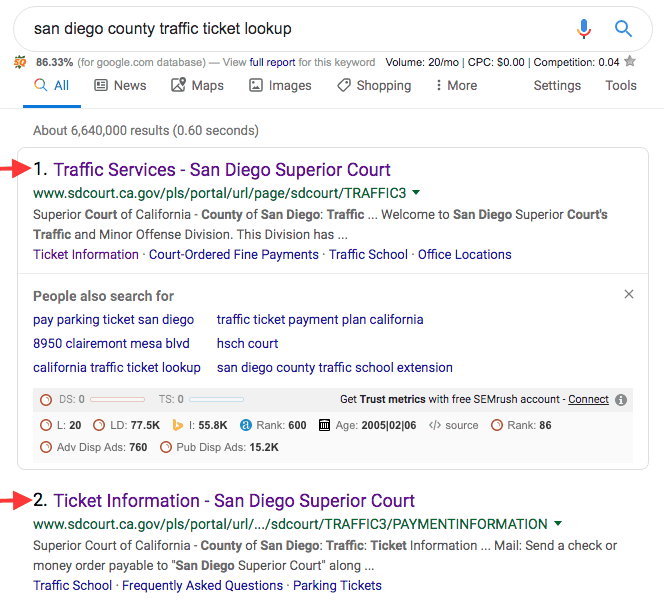This screenshot has width=664, height=601.
Task: Click the DS metric circle icon
Action: click(x=46, y=400)
